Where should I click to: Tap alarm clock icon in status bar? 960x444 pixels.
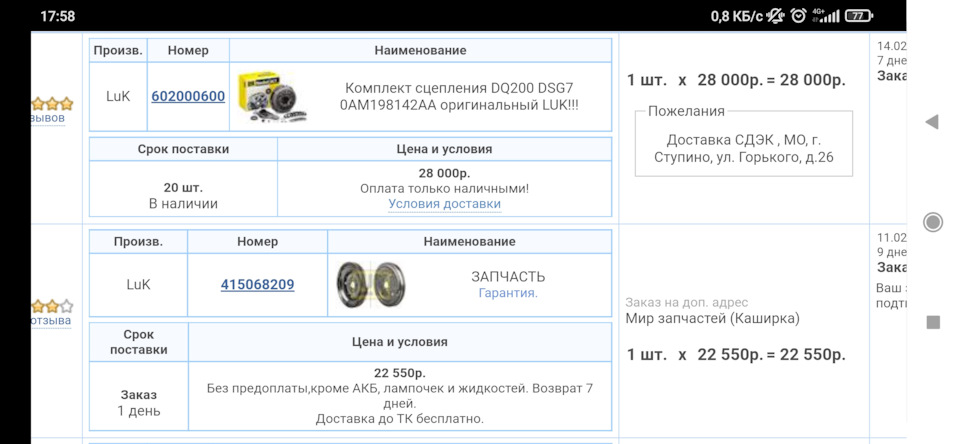pyautogui.click(x=798, y=16)
